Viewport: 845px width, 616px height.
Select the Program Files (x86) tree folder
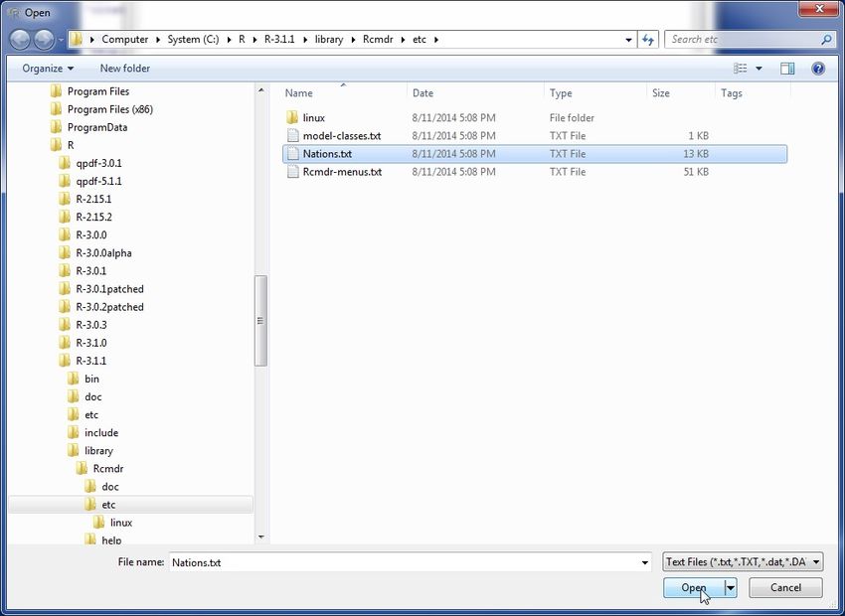pyautogui.click(x=110, y=109)
